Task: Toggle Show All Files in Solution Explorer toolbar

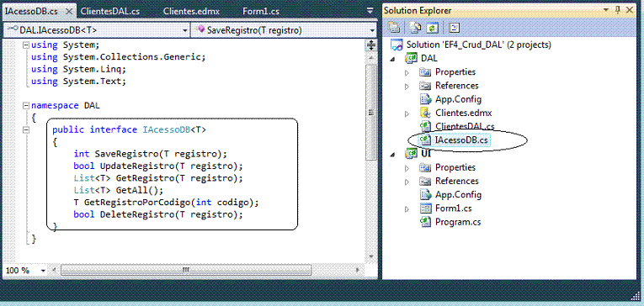Action: coord(415,28)
